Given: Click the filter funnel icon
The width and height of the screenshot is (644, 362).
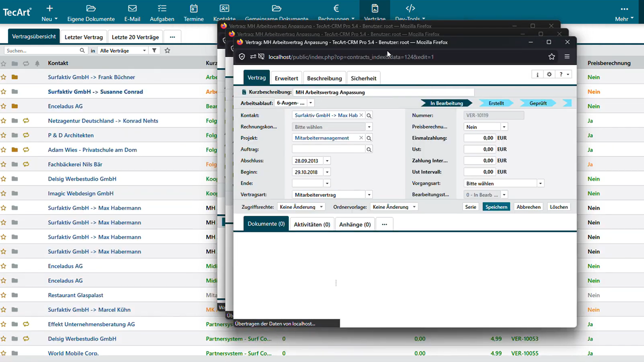Looking at the screenshot, I should [x=154, y=50].
